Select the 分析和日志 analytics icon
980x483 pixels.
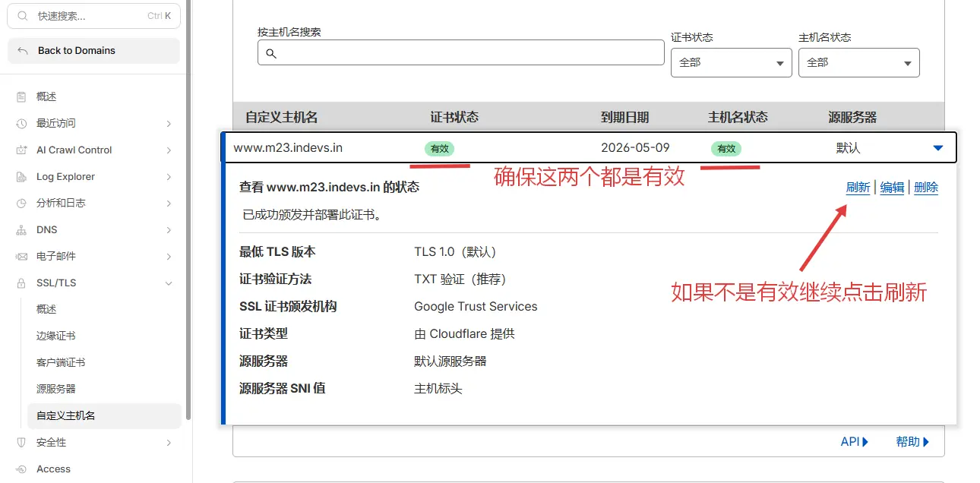click(x=22, y=203)
